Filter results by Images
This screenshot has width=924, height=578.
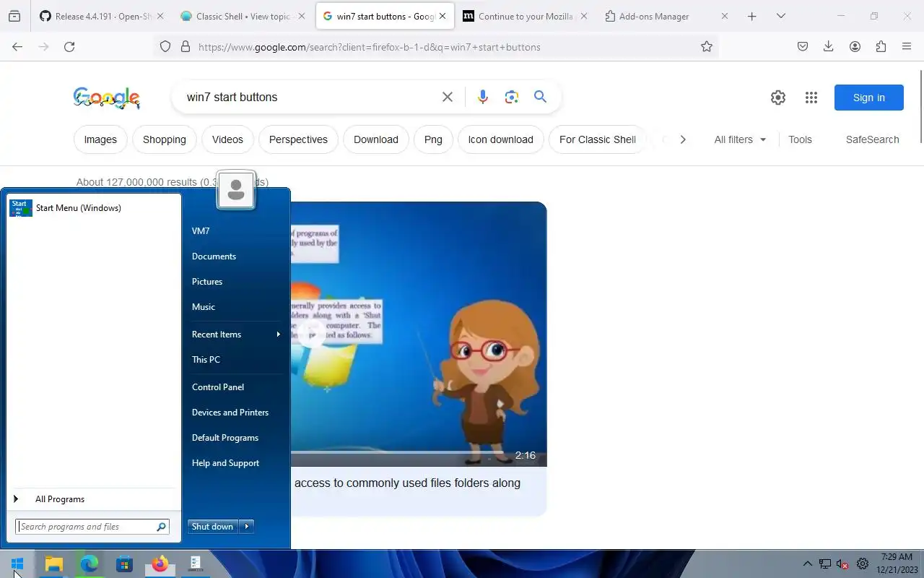100,139
